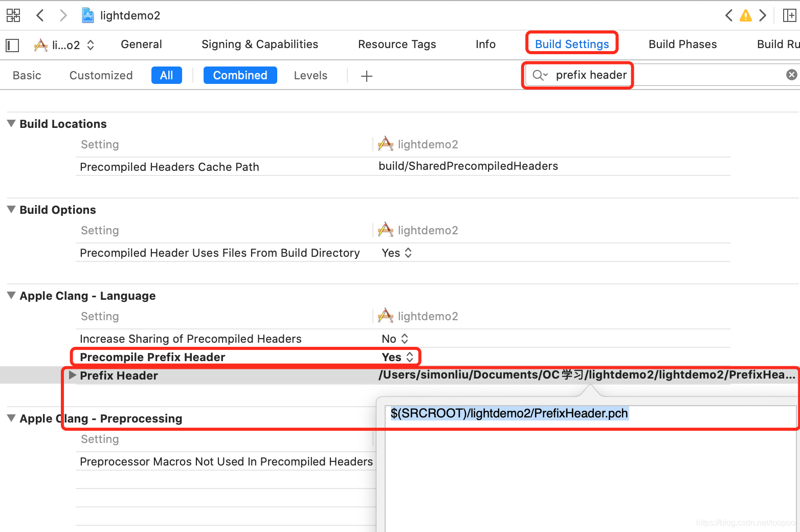The height and width of the screenshot is (532, 800).
Task: Collapse the Build Options section
Action: (11, 209)
